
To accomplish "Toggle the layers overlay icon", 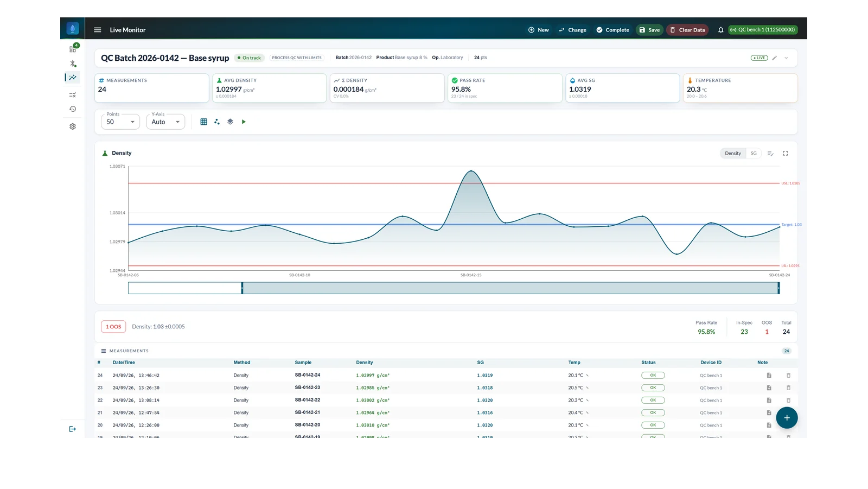I will 230,122.
